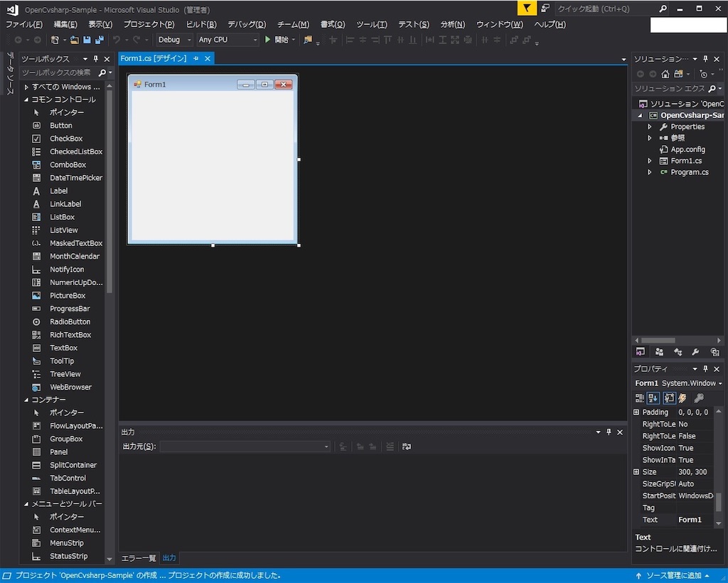The height and width of the screenshot is (583, 728).
Task: Open the ファイル(F) menu
Action: coord(23,25)
